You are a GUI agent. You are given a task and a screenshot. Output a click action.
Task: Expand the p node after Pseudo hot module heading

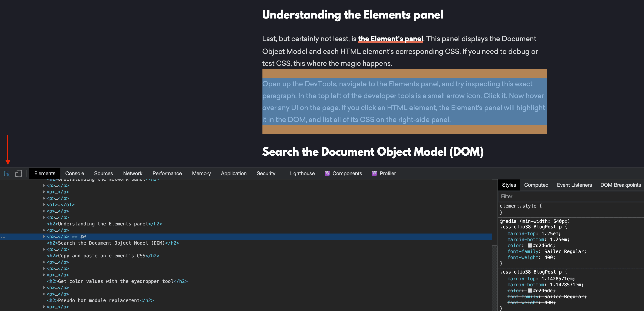(x=44, y=307)
